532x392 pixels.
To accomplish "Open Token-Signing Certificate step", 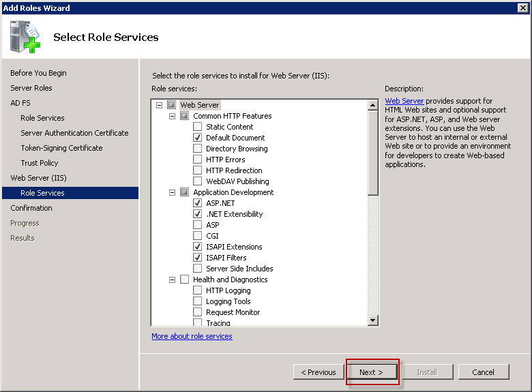I will 61,148.
